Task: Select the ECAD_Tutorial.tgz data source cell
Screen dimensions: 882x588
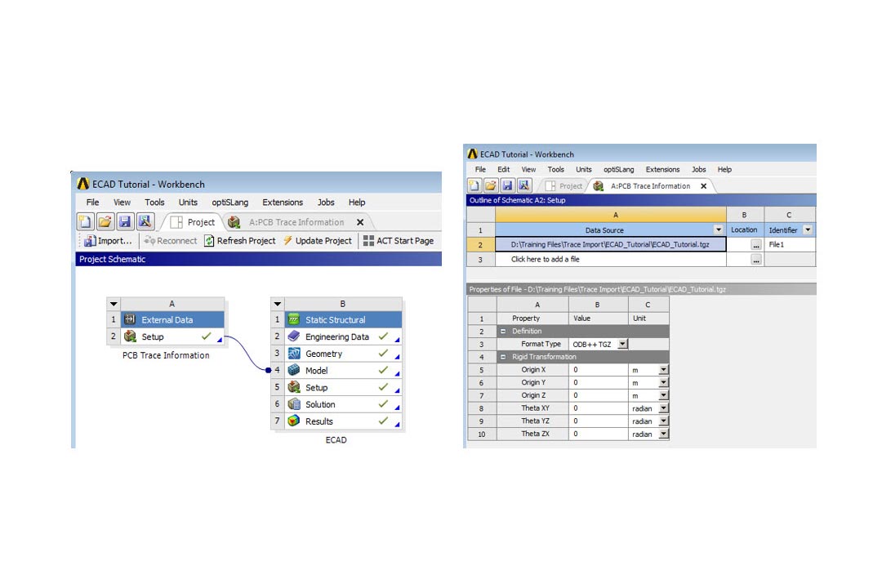Action: click(x=610, y=244)
